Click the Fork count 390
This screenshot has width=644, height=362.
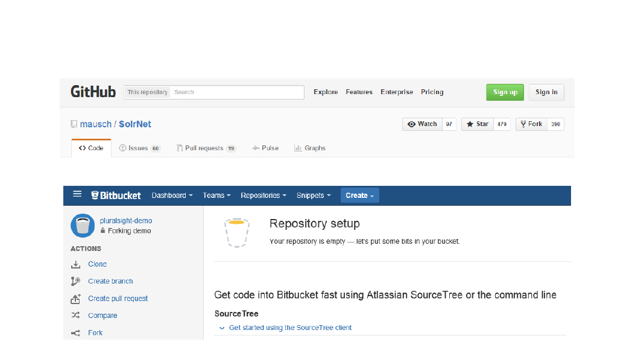click(556, 124)
